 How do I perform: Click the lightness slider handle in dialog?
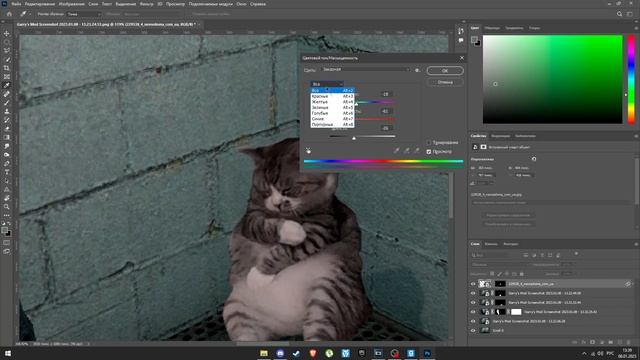[354, 138]
